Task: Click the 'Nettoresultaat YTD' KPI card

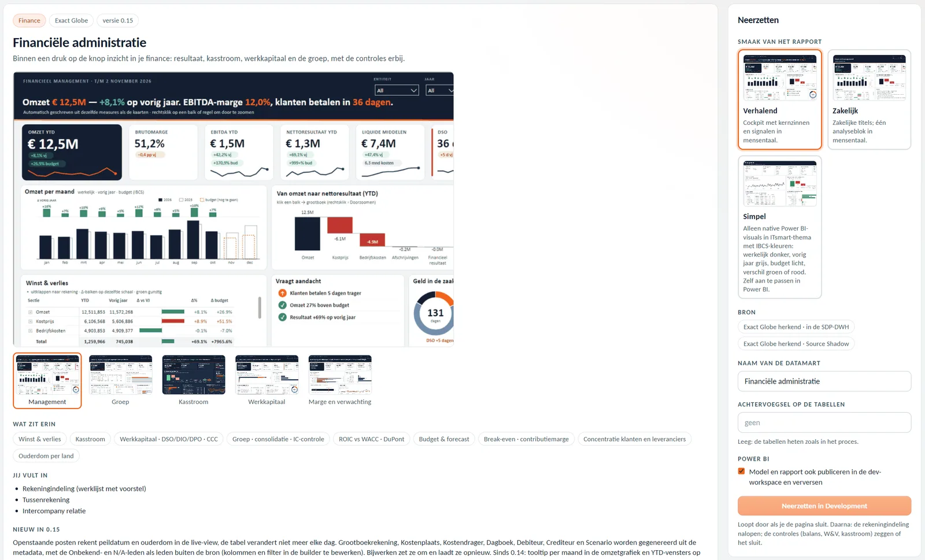Action: coord(314,152)
